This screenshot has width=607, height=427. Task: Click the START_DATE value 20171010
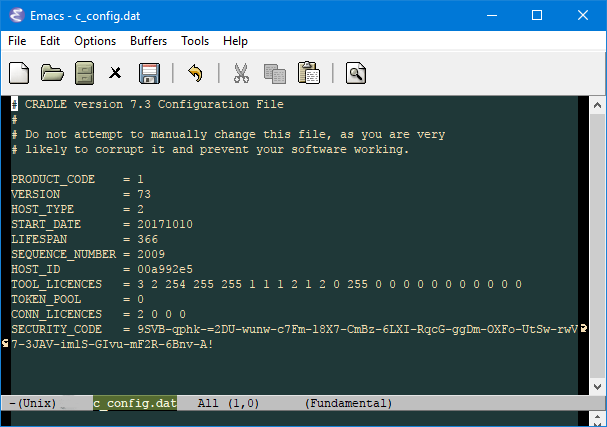coord(165,225)
